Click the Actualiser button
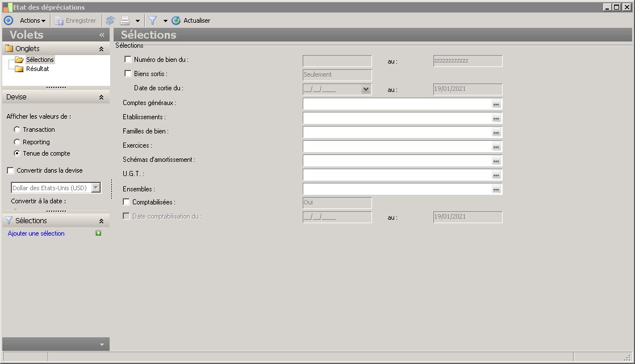 [191, 20]
